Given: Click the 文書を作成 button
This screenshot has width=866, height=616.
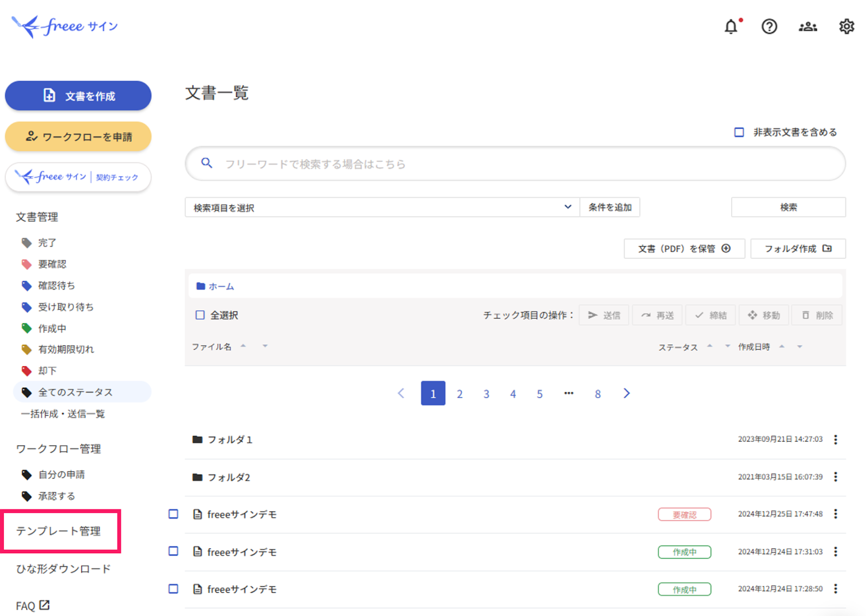Looking at the screenshot, I should pyautogui.click(x=78, y=96).
